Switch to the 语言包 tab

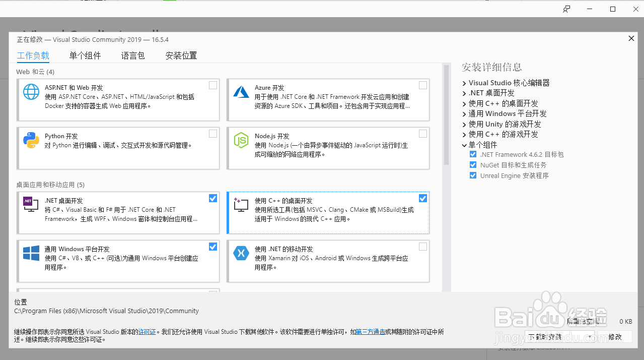(133, 55)
